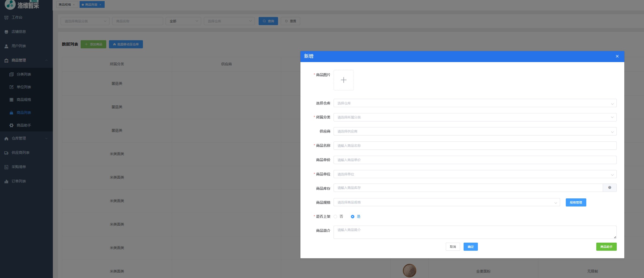Screen dimensions: 644x278
Task: Click the green 添加商品 button
Action: coord(93,44)
